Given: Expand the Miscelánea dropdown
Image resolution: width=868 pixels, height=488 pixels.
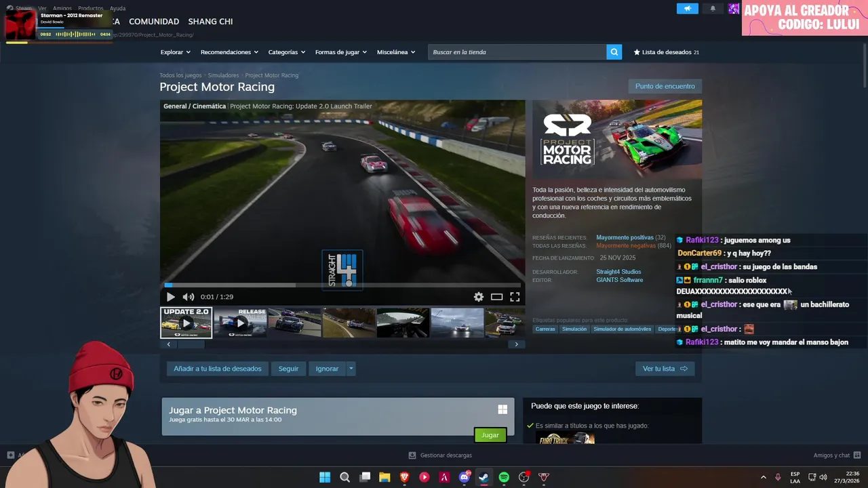Looking at the screenshot, I should click(396, 52).
